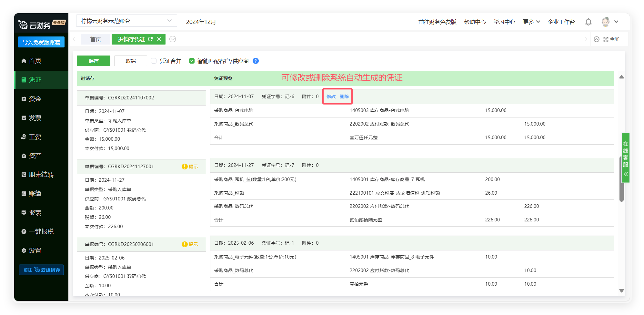
Task: Enable the 凭证合并 checkbox
Action: pyautogui.click(x=154, y=61)
